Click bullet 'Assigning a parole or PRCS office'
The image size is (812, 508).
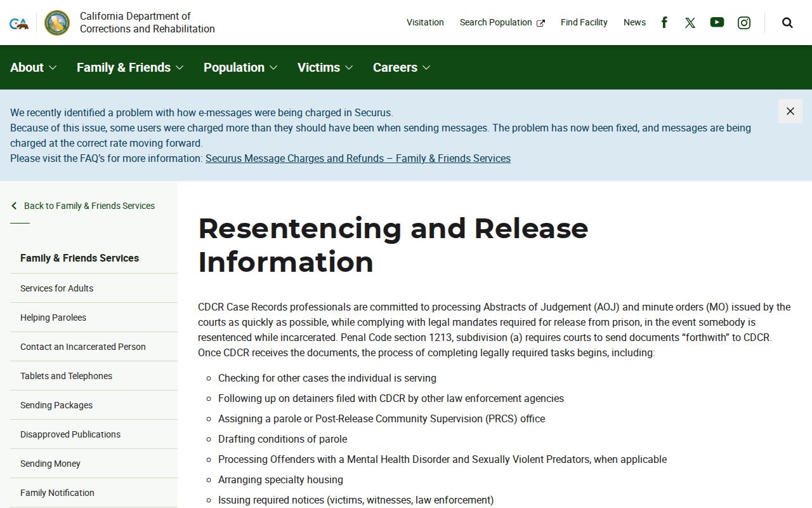tap(382, 418)
